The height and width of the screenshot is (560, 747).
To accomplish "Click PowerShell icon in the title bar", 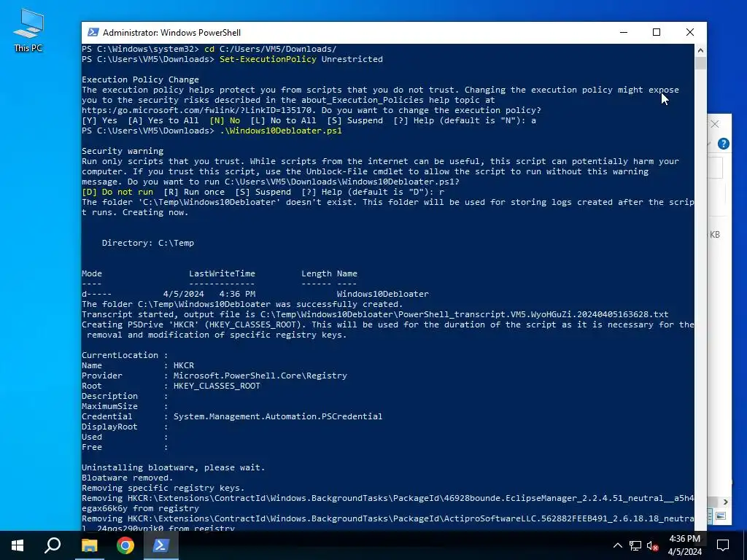I will [93, 32].
